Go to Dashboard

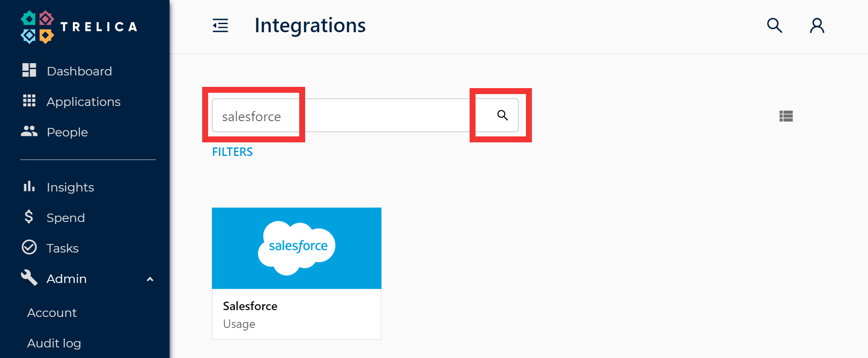coord(79,71)
